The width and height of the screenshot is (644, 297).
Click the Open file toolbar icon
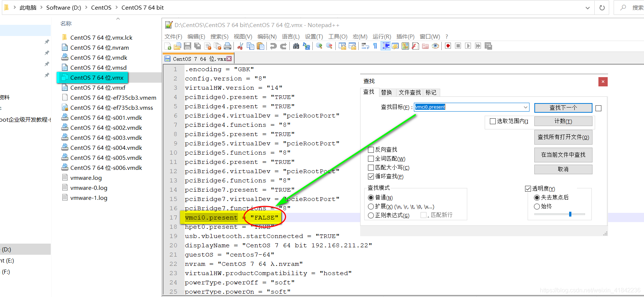177,46
